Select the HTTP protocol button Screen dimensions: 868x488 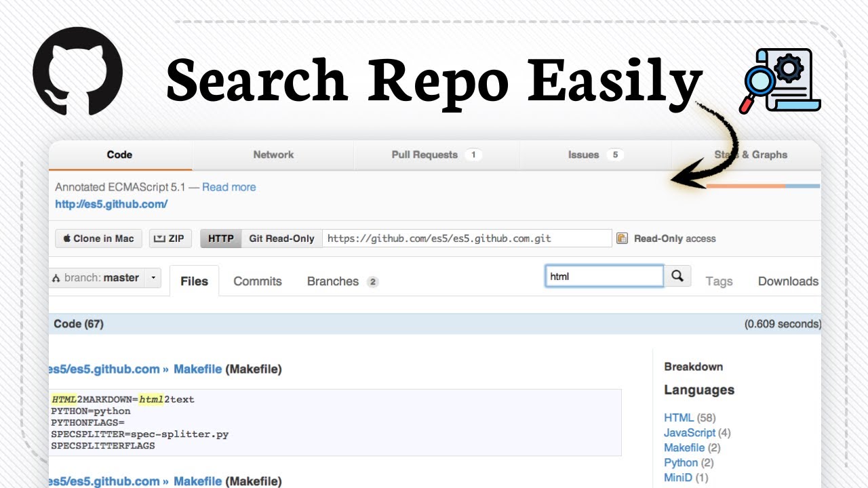pos(221,239)
